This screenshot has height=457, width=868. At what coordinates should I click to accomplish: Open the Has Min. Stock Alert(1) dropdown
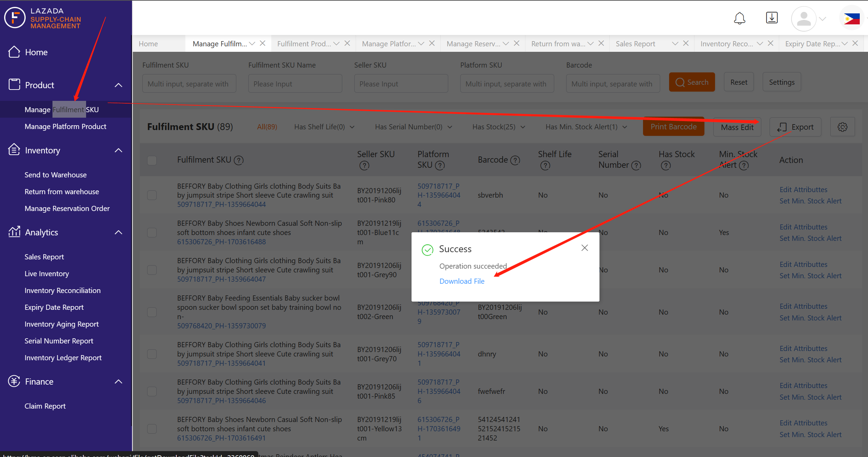point(586,127)
